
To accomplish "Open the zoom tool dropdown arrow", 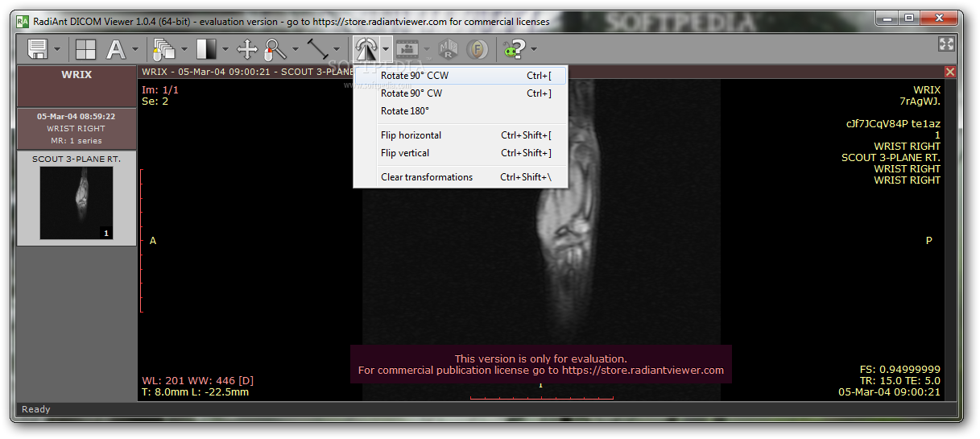I will pyautogui.click(x=296, y=50).
